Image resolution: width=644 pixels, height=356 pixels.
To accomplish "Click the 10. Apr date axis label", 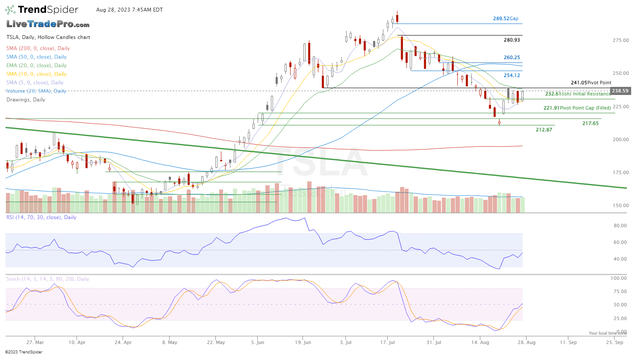I will tap(77, 342).
